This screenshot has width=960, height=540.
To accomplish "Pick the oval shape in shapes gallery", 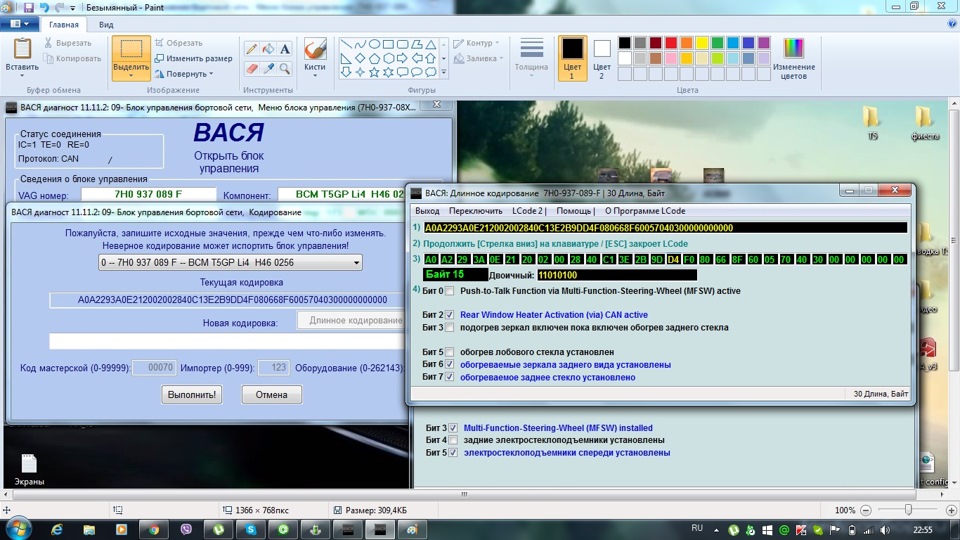I will pos(374,45).
